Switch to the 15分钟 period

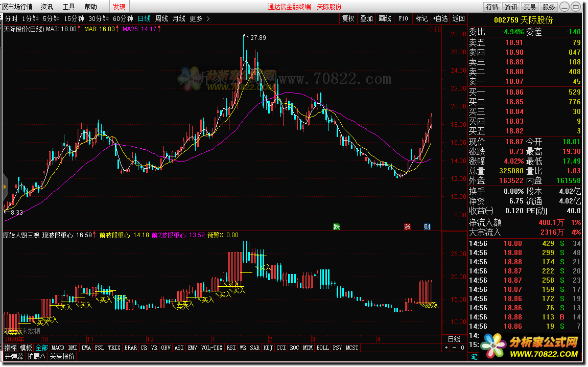click(74, 18)
